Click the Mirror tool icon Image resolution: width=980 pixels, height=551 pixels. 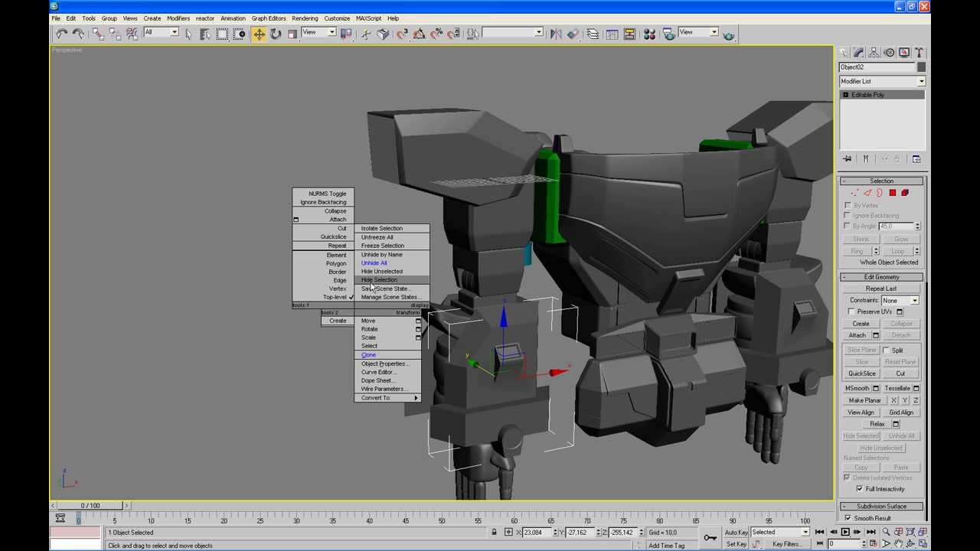pyautogui.click(x=556, y=34)
